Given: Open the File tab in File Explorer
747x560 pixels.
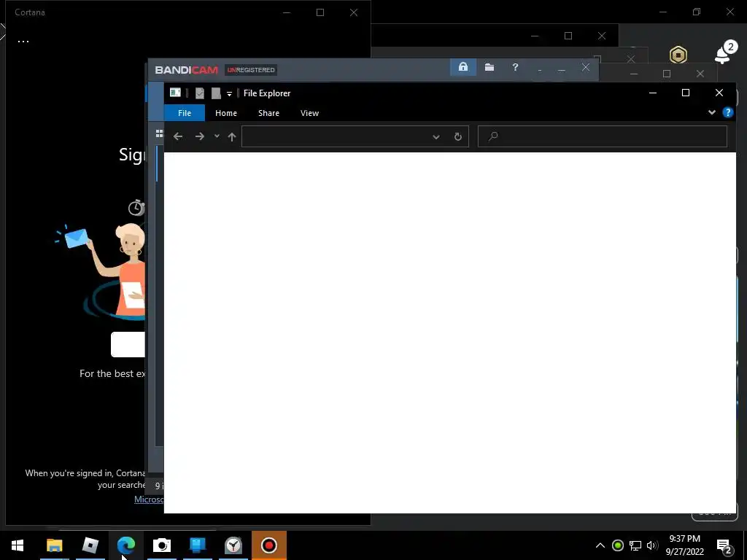Looking at the screenshot, I should (185, 113).
